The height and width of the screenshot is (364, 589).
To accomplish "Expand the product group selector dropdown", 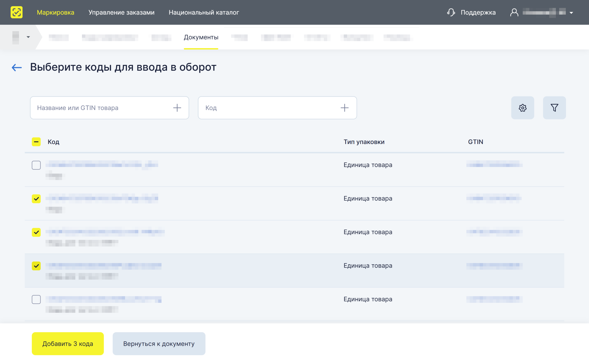I will 28,37.
